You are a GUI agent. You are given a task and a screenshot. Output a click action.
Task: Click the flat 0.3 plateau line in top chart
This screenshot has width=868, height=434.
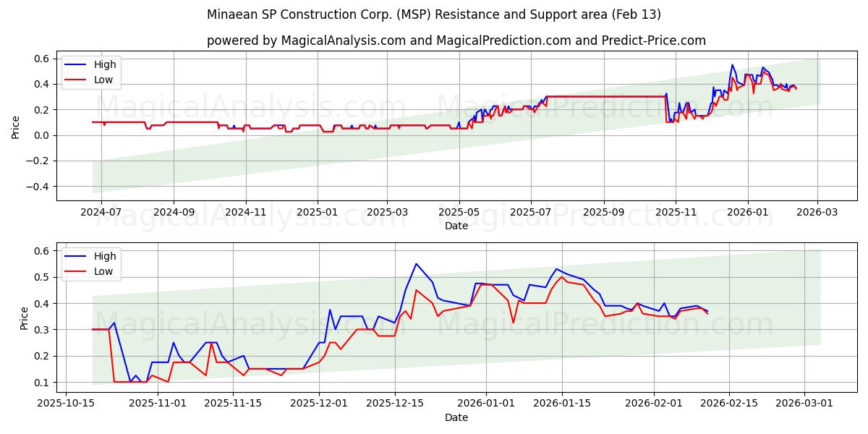(x=606, y=96)
